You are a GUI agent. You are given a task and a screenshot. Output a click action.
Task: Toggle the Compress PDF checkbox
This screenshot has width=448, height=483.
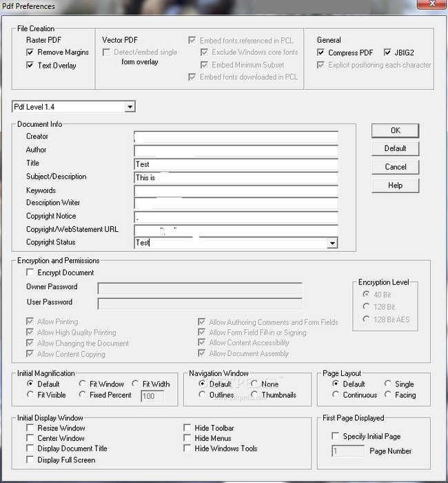320,52
